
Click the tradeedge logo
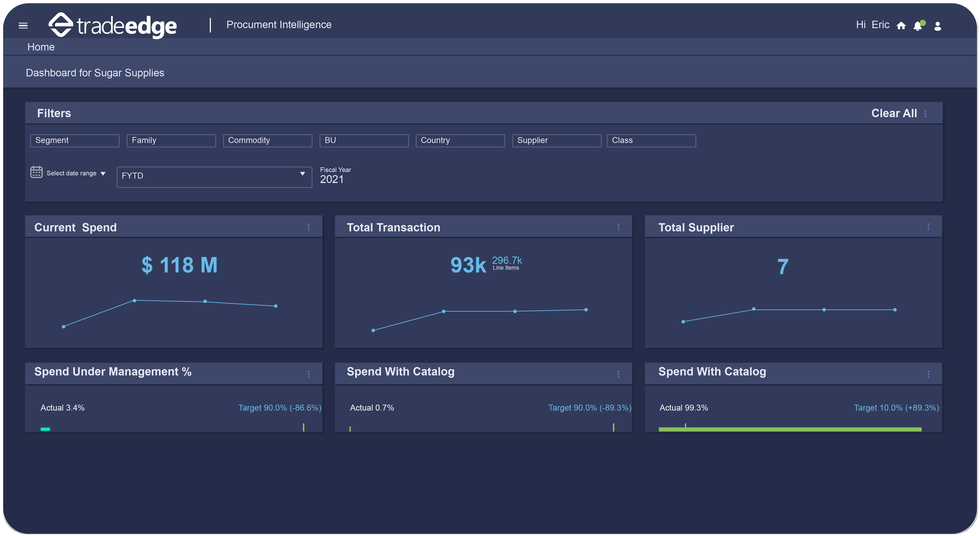click(x=113, y=25)
